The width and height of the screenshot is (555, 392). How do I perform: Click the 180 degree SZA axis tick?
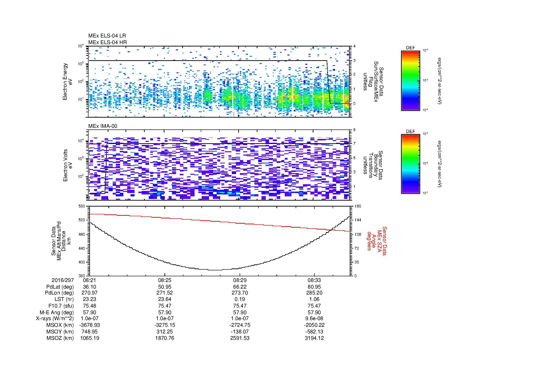(x=358, y=206)
